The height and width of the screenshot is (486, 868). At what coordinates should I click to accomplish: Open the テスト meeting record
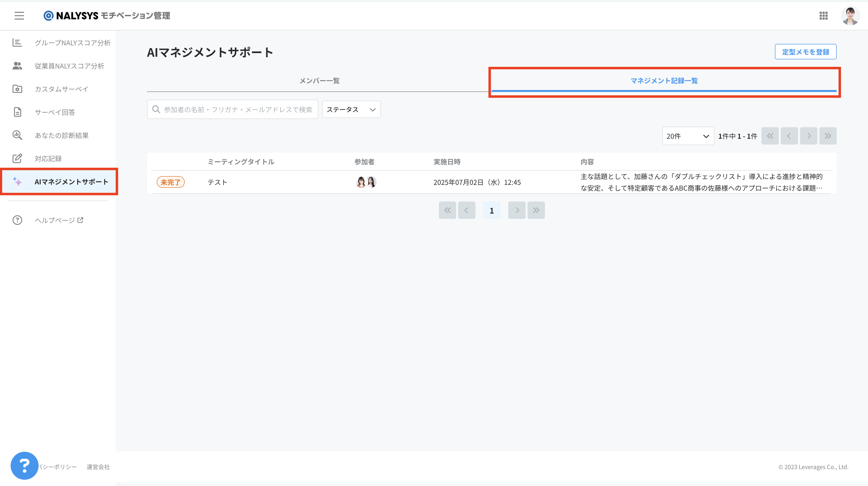point(217,182)
